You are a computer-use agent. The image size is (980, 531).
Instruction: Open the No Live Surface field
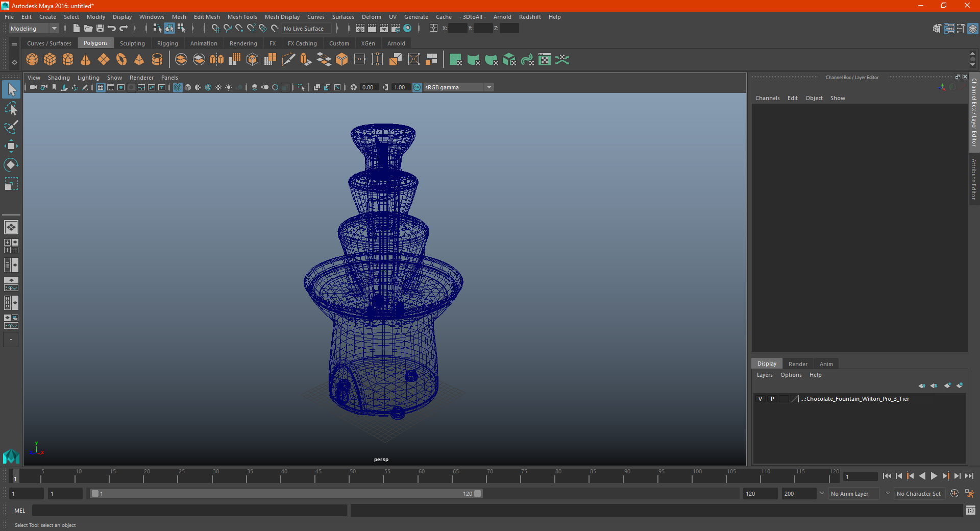point(307,29)
